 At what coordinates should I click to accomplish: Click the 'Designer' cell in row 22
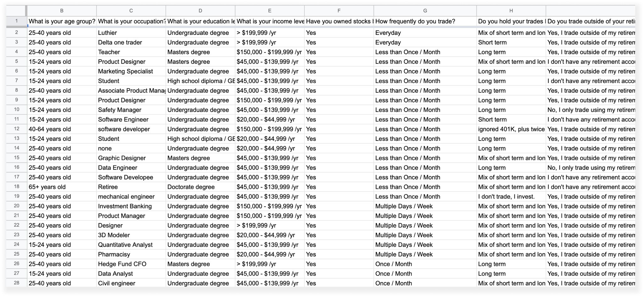coord(131,226)
